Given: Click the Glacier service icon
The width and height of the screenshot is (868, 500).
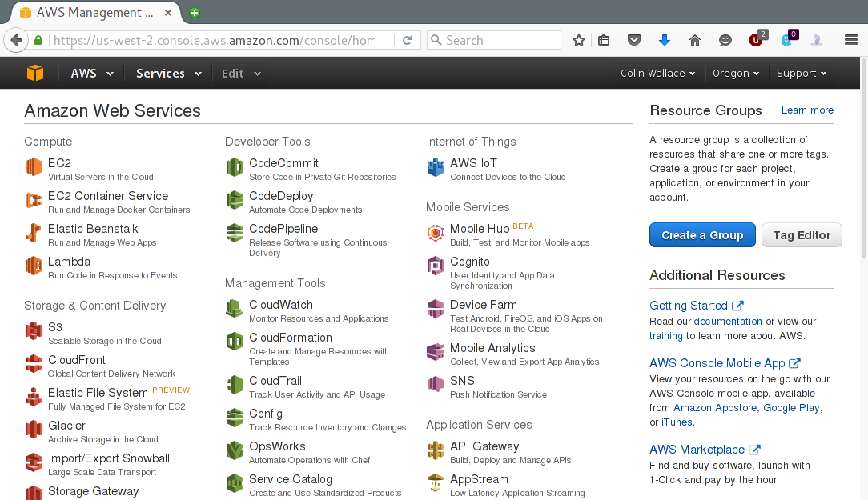Looking at the screenshot, I should click(x=33, y=430).
